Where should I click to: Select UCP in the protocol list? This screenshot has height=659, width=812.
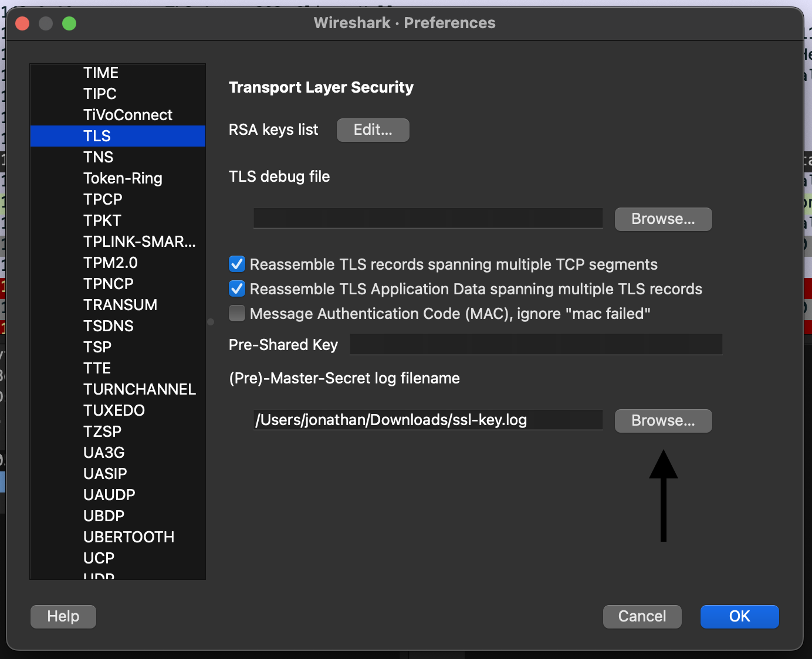tap(117, 558)
